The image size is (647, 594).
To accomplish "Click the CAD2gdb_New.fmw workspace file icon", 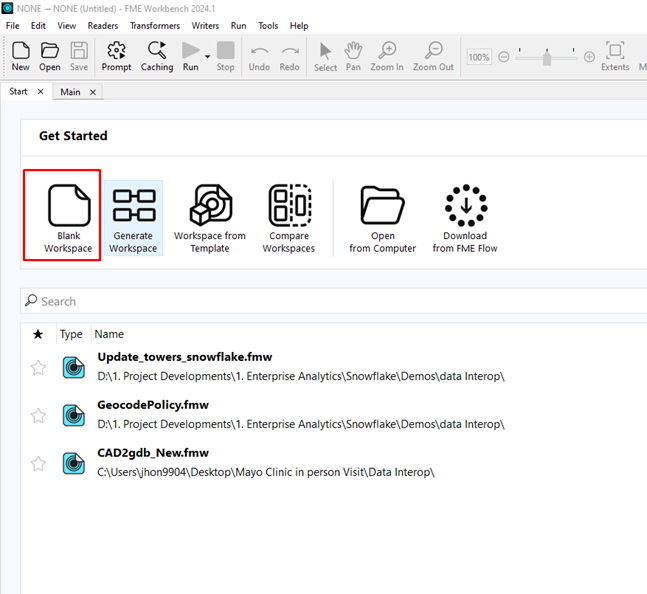I will tap(74, 464).
